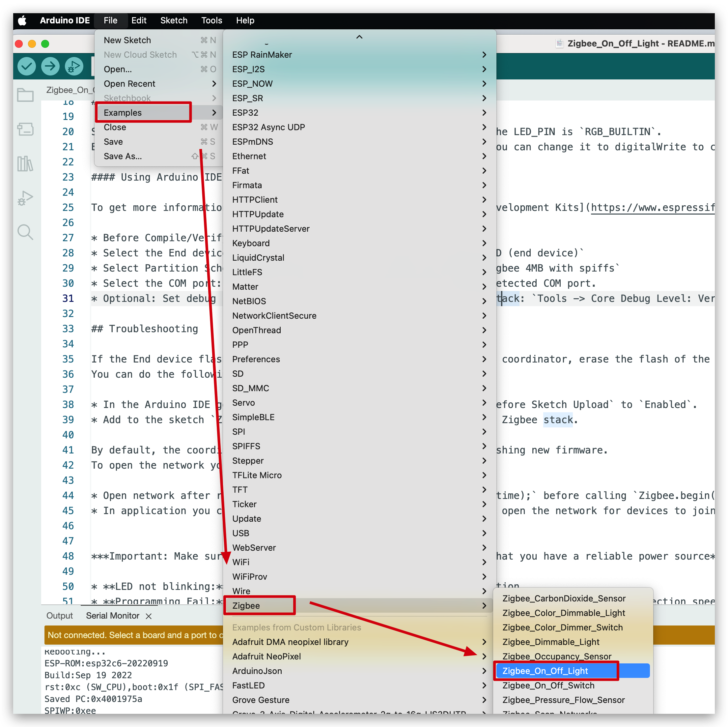Open Zigbee_Color_Dimmable_Light example

573,613
